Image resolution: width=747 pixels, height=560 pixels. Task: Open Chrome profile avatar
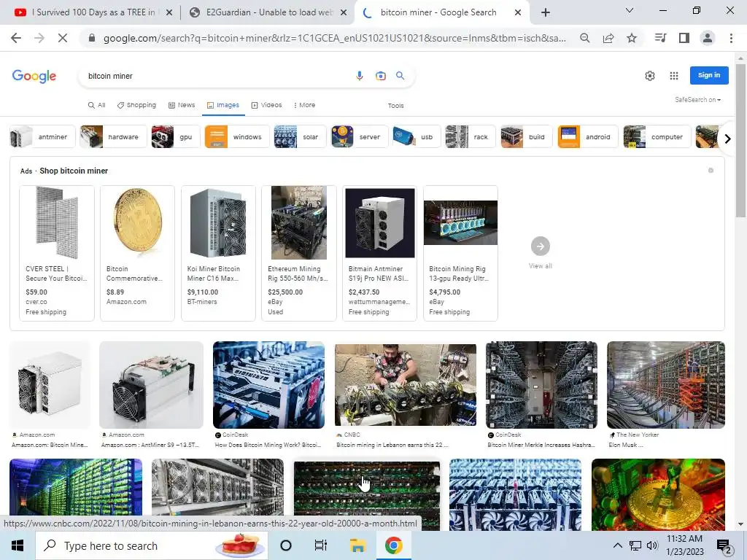pyautogui.click(x=708, y=38)
